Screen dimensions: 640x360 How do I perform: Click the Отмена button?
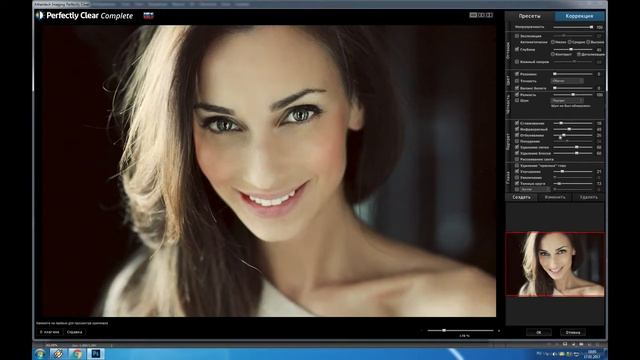(573, 332)
